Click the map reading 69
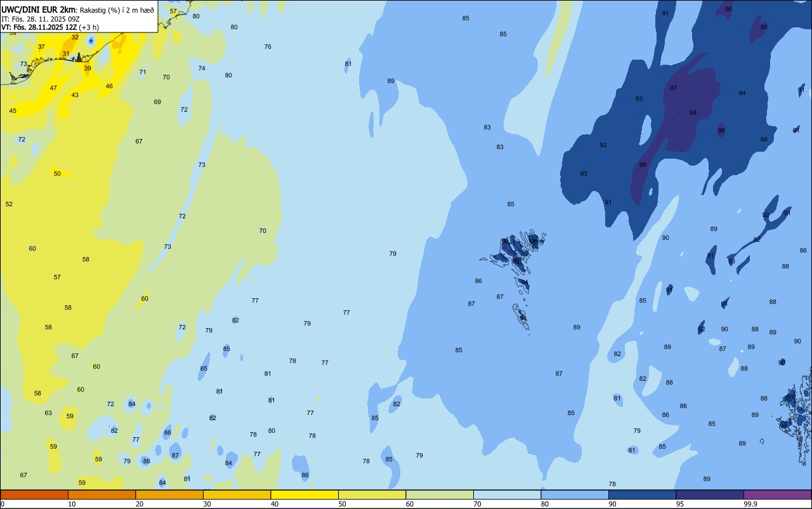This screenshot has height=509, width=812. click(x=157, y=102)
